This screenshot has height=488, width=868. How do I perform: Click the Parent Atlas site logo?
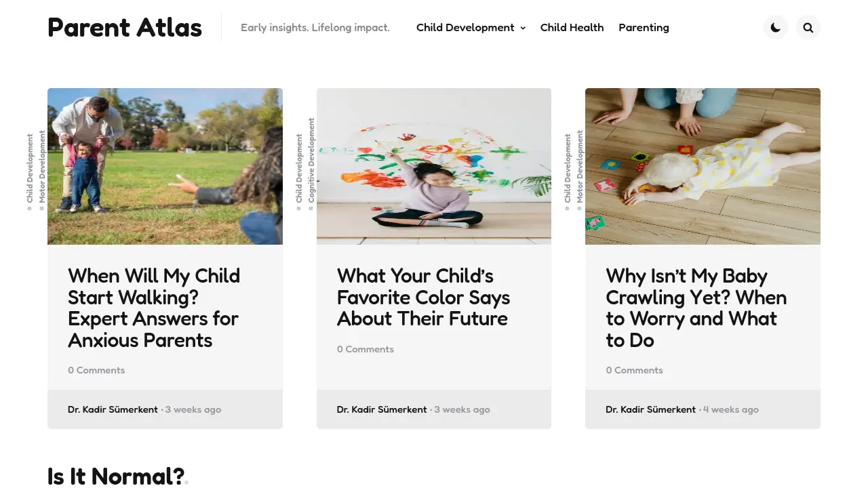(125, 28)
